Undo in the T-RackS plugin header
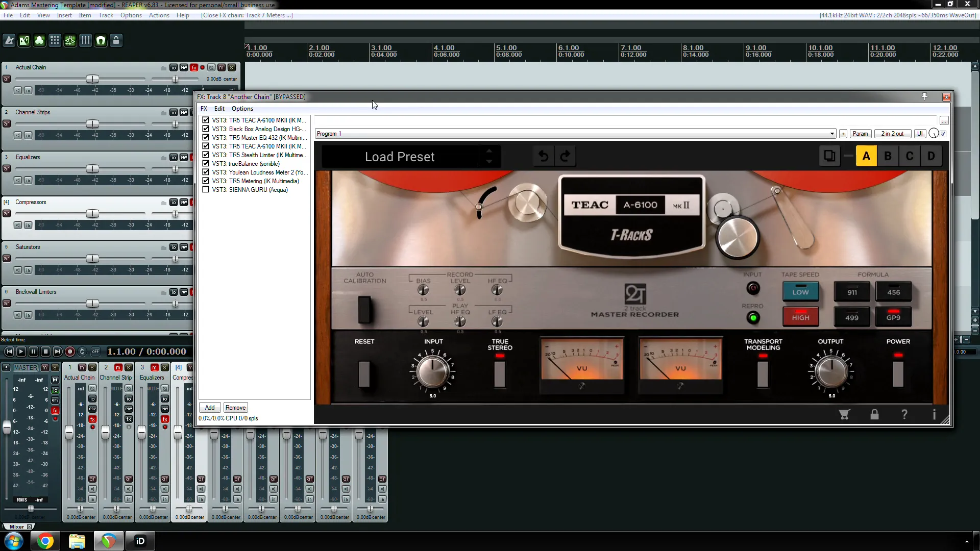 [544, 156]
